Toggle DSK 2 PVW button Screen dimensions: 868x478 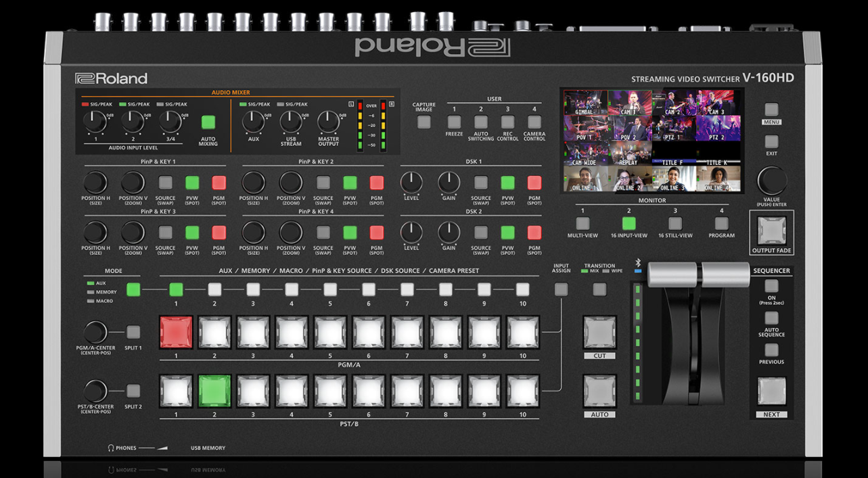click(507, 233)
